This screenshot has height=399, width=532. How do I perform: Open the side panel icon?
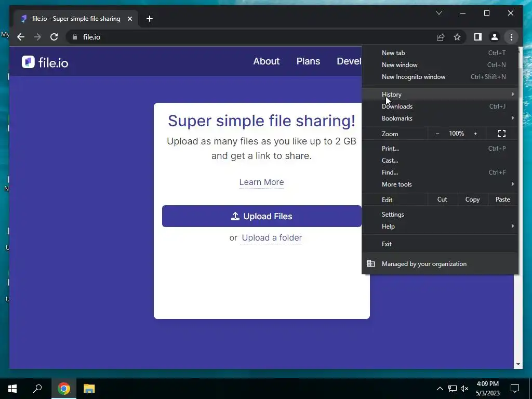(478, 37)
